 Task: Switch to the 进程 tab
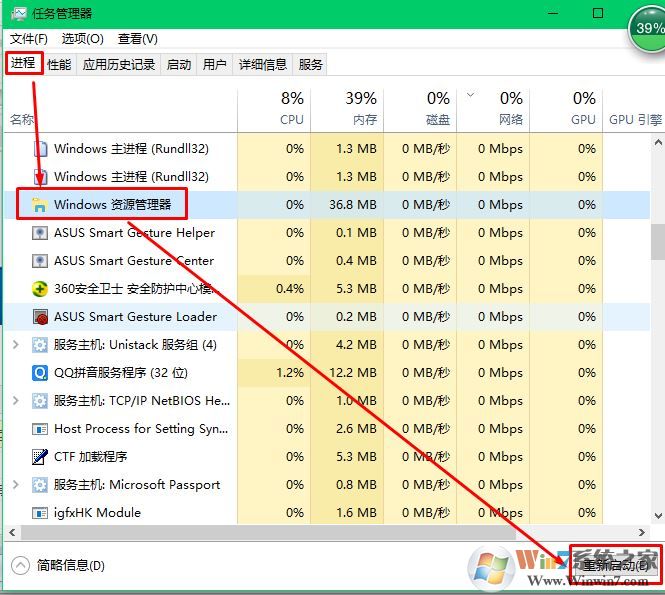[24, 64]
